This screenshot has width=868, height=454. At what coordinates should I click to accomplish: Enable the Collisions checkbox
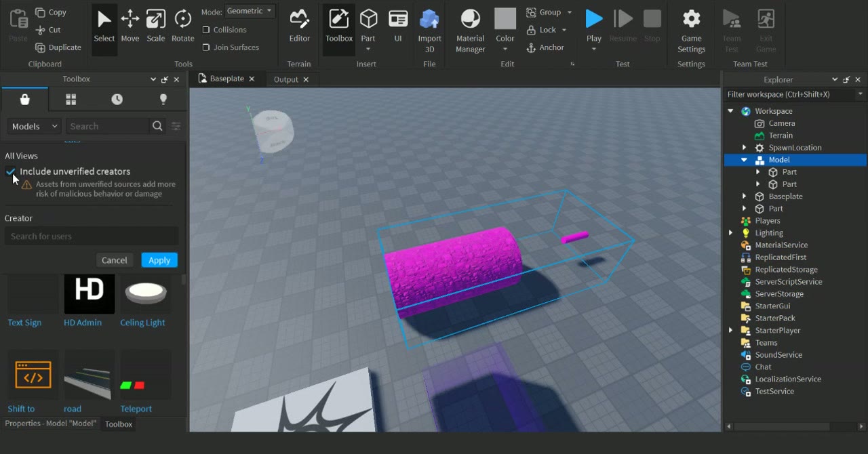click(206, 30)
